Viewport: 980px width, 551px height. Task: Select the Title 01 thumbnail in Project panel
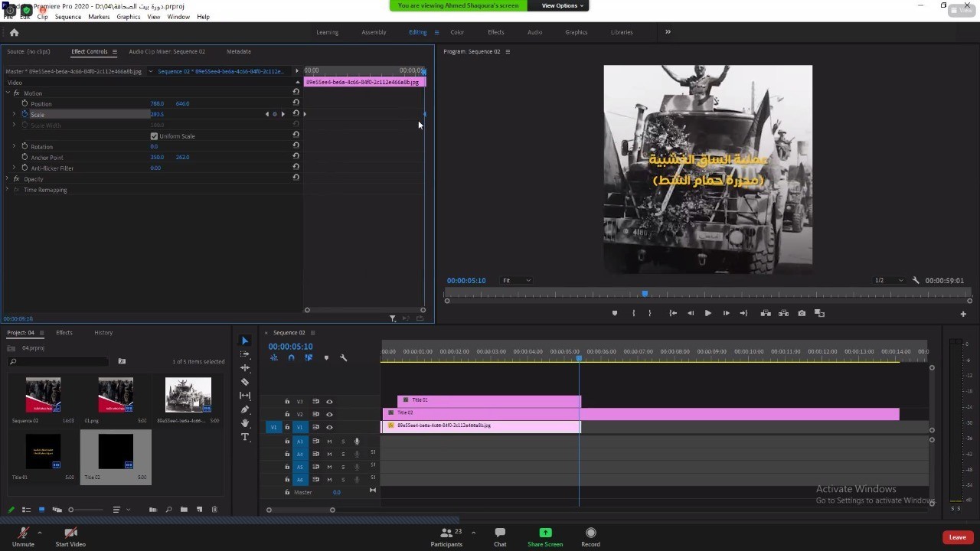[43, 452]
